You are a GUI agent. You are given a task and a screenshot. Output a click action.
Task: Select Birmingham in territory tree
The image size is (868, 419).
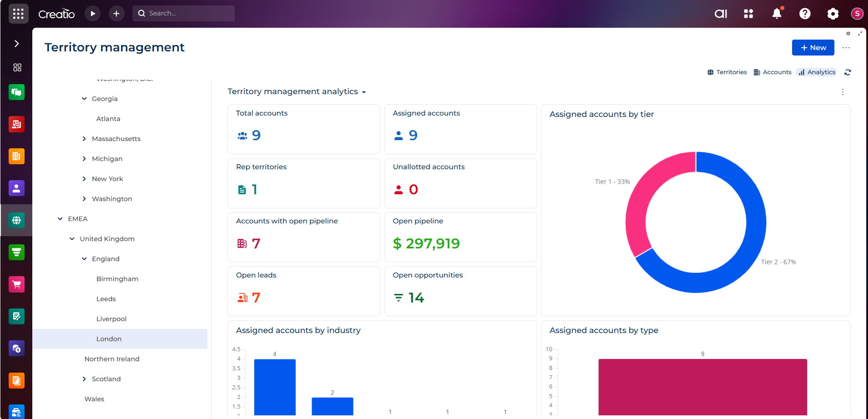pyautogui.click(x=117, y=279)
